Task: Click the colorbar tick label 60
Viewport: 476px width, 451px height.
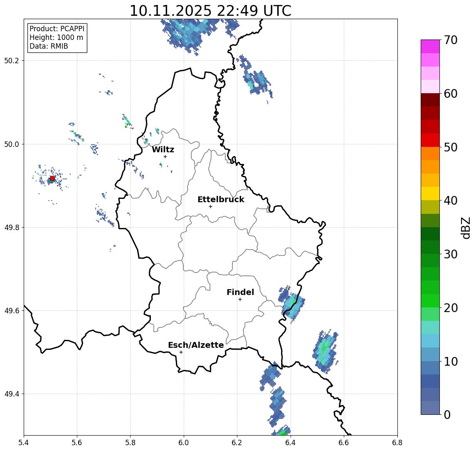Action: (x=451, y=94)
